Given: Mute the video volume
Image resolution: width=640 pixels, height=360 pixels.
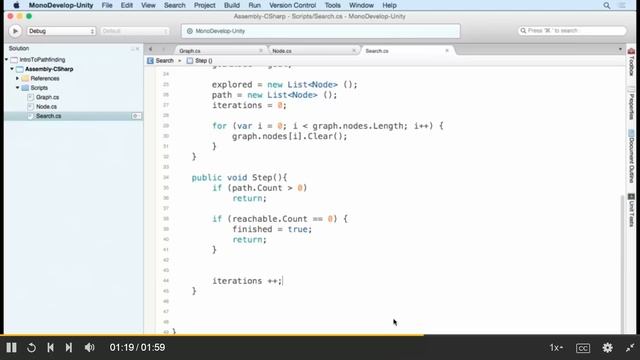Looking at the screenshot, I should pos(89,348).
